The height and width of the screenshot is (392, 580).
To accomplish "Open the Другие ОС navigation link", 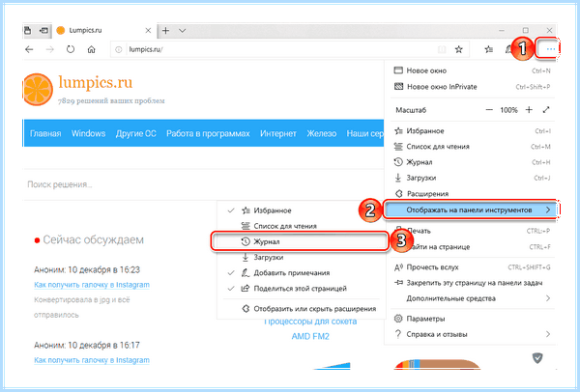I will pos(135,134).
